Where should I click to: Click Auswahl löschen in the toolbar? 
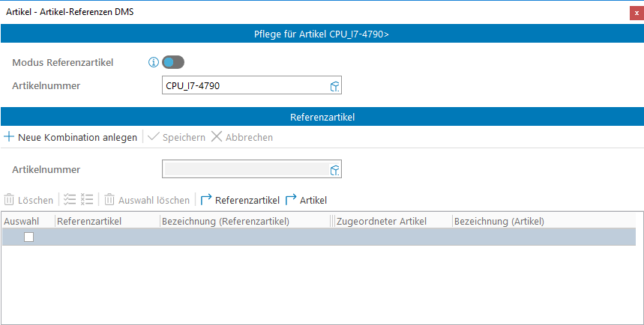click(147, 200)
